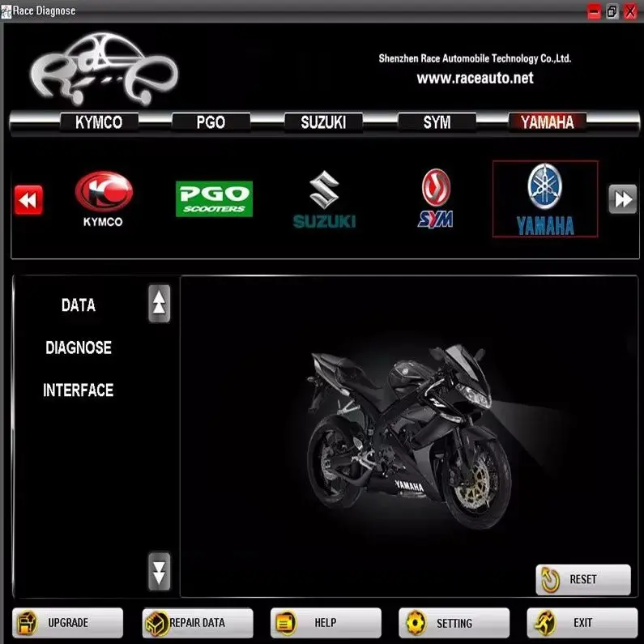Click the Yamaha motorcycle preview image
The image size is (644, 644).
[x=409, y=437]
